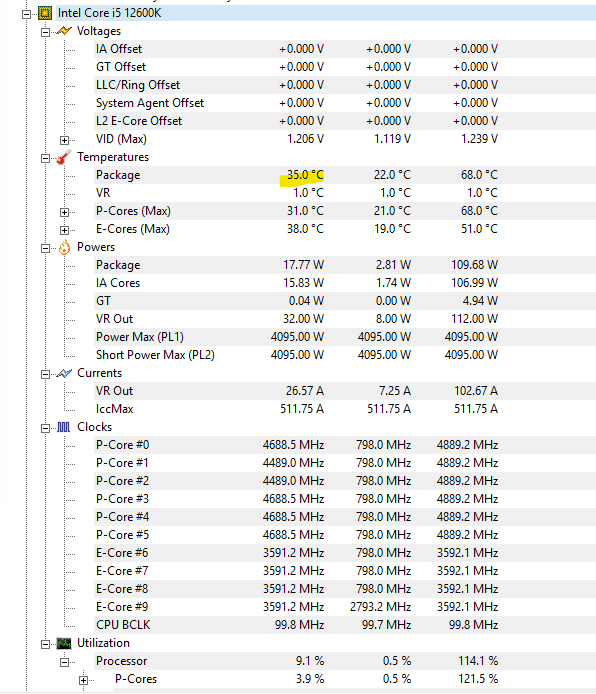Image resolution: width=596 pixels, height=694 pixels.
Task: Click the Currents wave icon
Action: (64, 373)
